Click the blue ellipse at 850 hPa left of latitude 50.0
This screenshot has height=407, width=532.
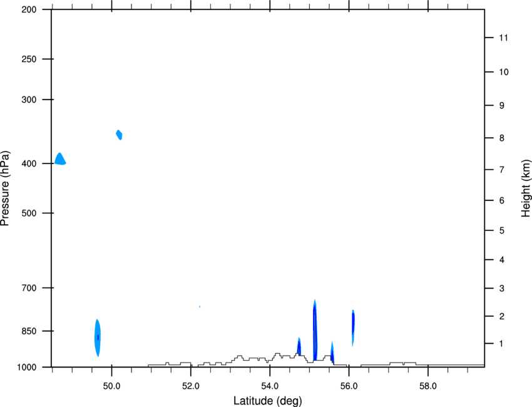click(98, 337)
